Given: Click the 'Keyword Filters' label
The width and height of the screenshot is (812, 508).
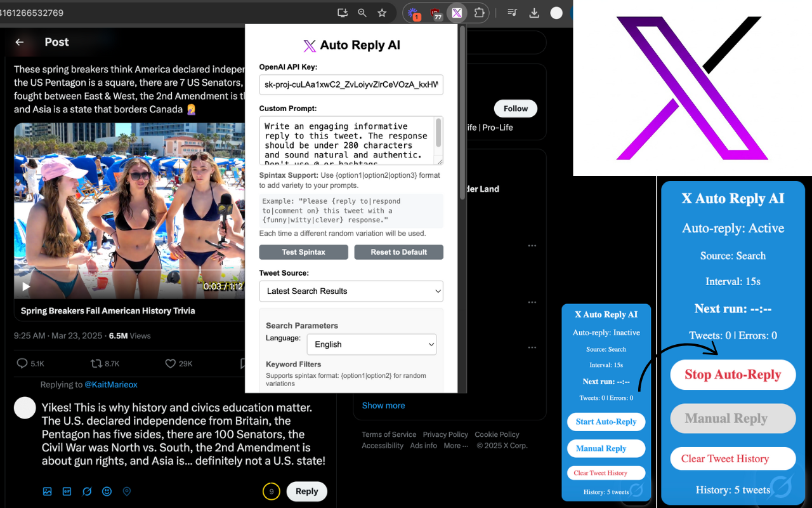Looking at the screenshot, I should 294,364.
